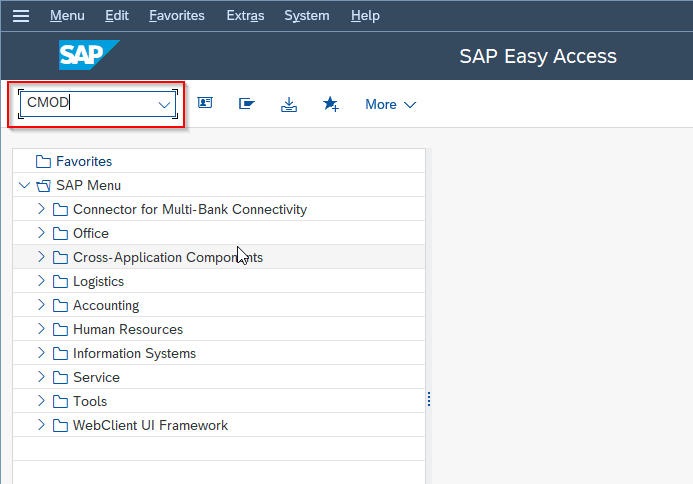Expand the More toolbar dropdown

coord(390,104)
